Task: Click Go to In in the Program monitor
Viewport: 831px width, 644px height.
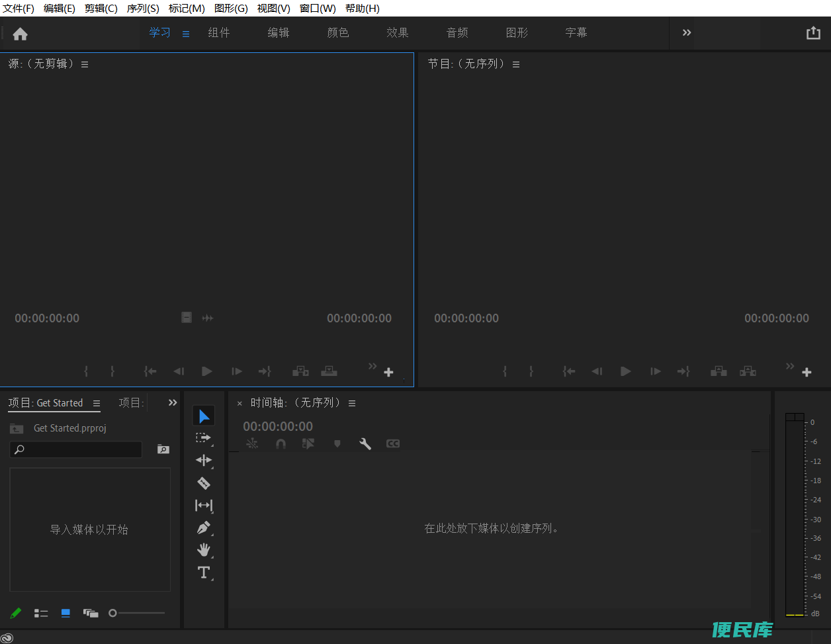Action: pos(569,371)
